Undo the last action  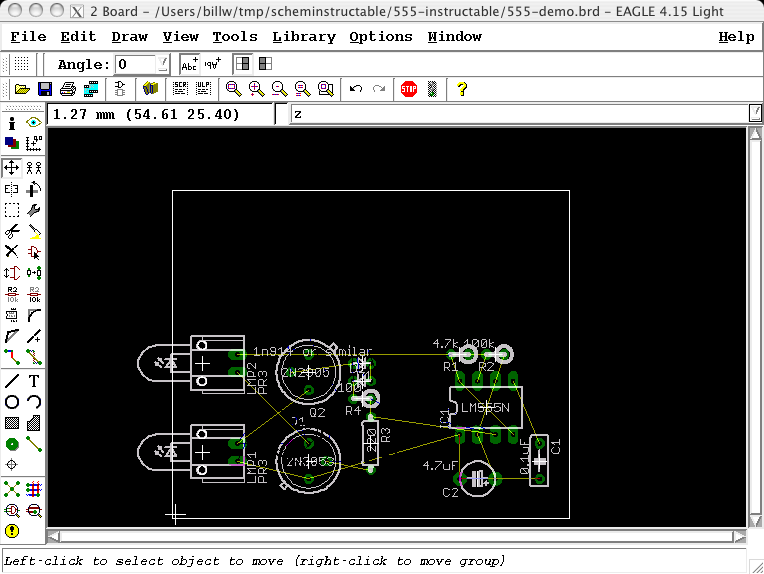click(356, 89)
